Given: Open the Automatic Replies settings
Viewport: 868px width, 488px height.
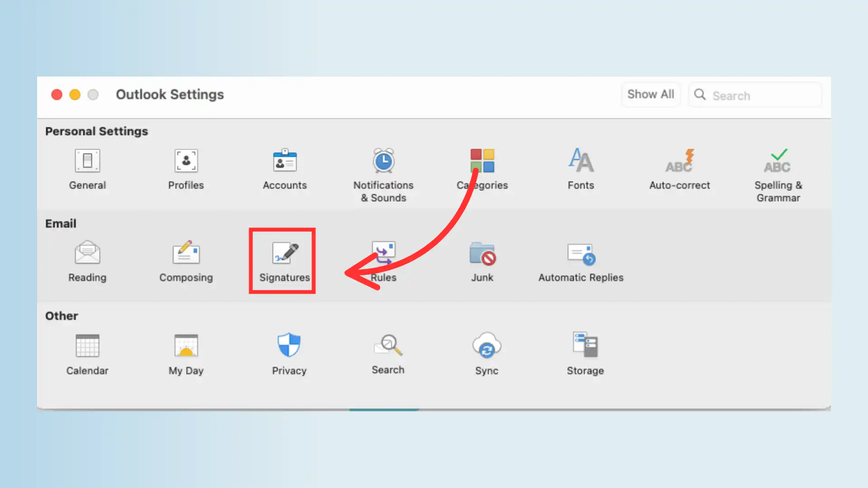Looking at the screenshot, I should tap(581, 261).
